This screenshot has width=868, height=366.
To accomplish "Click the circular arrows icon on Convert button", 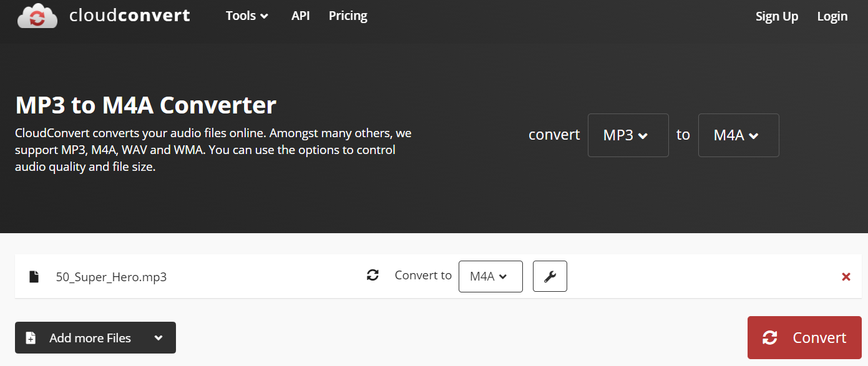I will pos(770,337).
